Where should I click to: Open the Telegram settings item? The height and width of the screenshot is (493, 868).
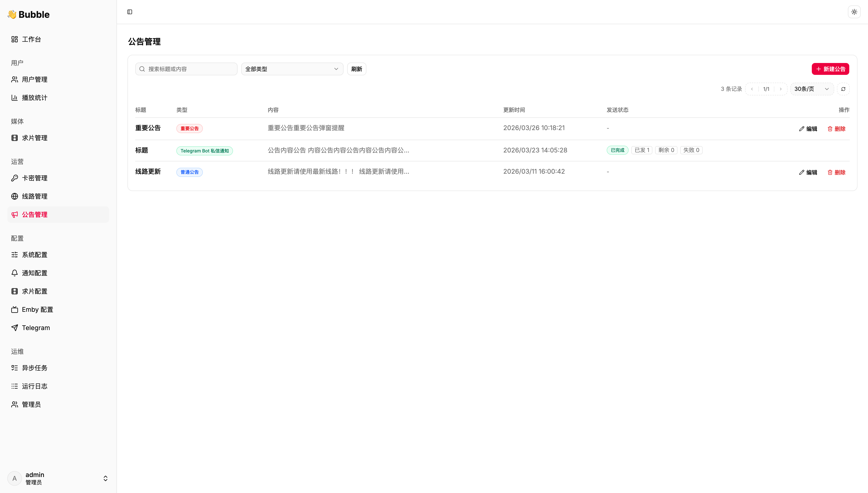[36, 328]
